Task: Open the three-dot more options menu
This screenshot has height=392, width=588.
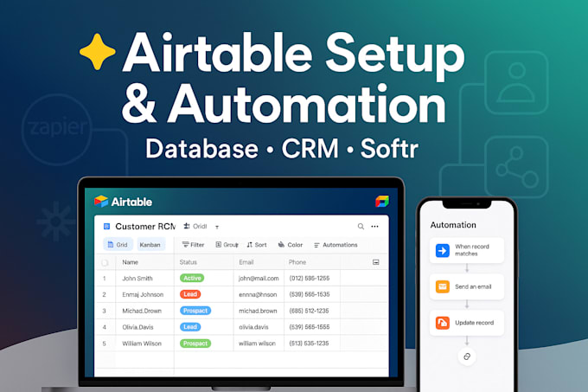Action: (x=374, y=226)
